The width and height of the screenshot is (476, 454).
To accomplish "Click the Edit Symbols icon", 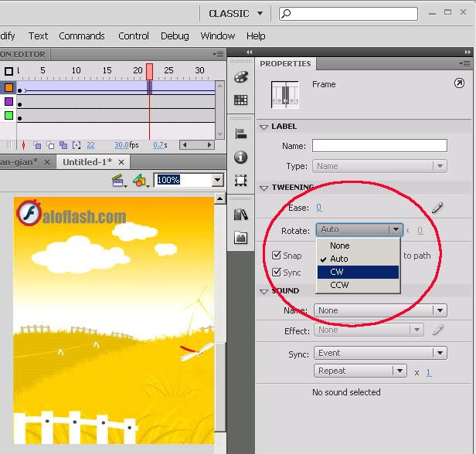I will [x=140, y=181].
